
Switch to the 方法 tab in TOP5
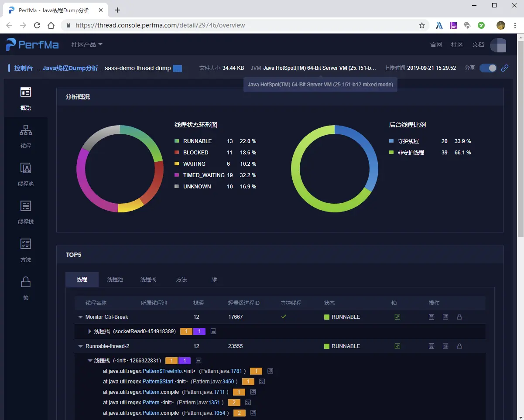click(182, 280)
